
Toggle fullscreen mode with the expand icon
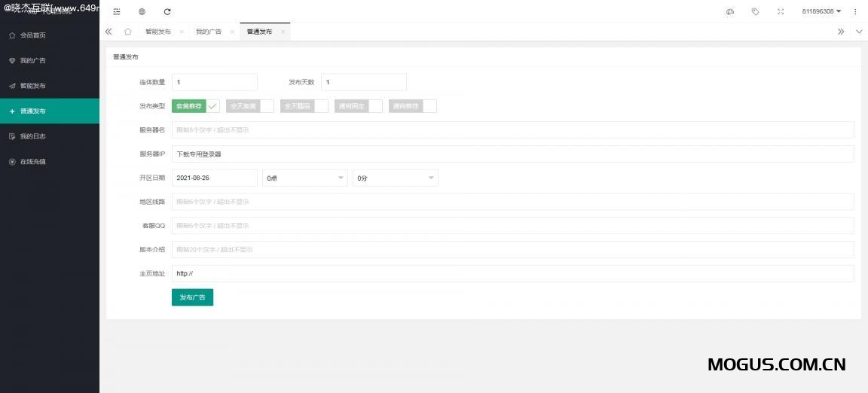pyautogui.click(x=781, y=11)
